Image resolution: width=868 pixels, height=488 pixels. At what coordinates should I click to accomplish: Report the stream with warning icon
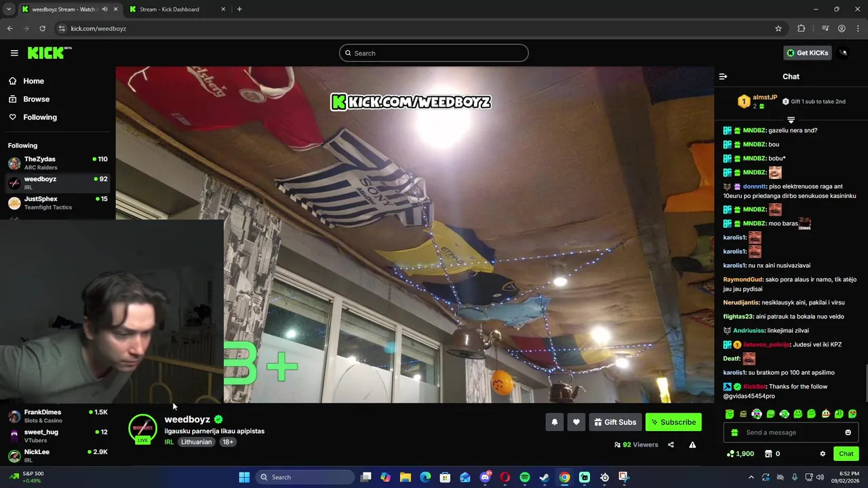point(692,445)
